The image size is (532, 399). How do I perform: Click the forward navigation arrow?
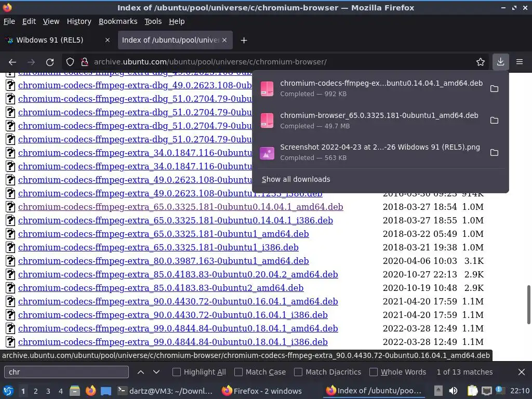(31, 62)
